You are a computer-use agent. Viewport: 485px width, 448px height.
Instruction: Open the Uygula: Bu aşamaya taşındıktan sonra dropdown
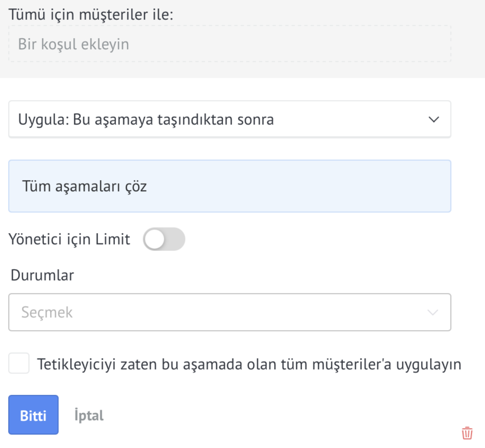coord(230,119)
